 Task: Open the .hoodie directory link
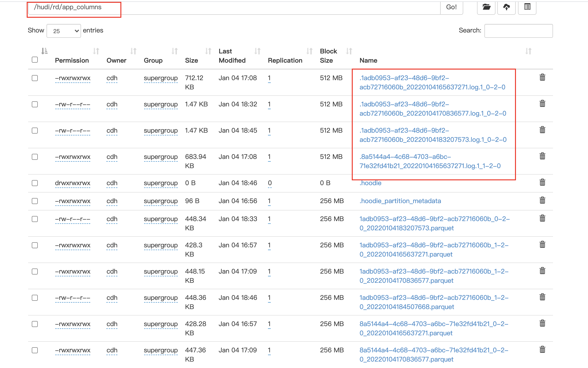coord(370,183)
